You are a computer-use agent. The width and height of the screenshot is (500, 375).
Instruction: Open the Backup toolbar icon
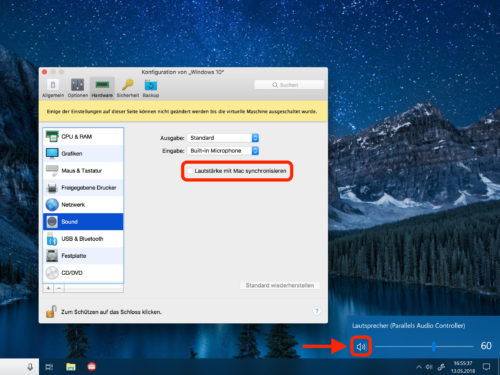[151, 85]
